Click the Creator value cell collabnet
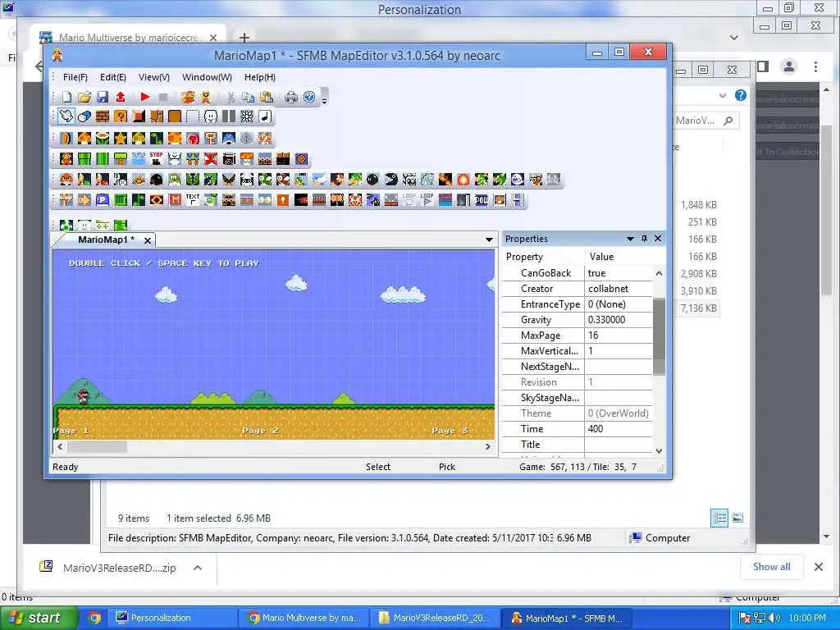The height and width of the screenshot is (630, 840). (x=619, y=289)
